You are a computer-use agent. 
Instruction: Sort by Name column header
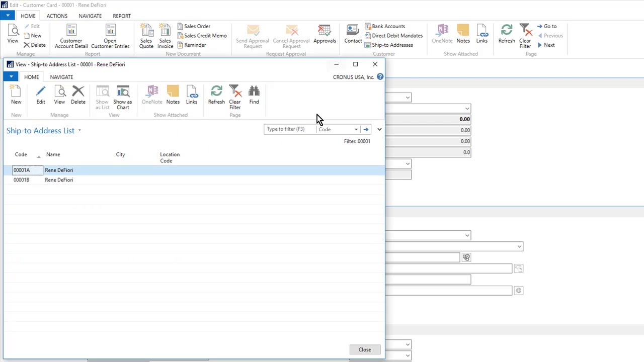coord(53,154)
